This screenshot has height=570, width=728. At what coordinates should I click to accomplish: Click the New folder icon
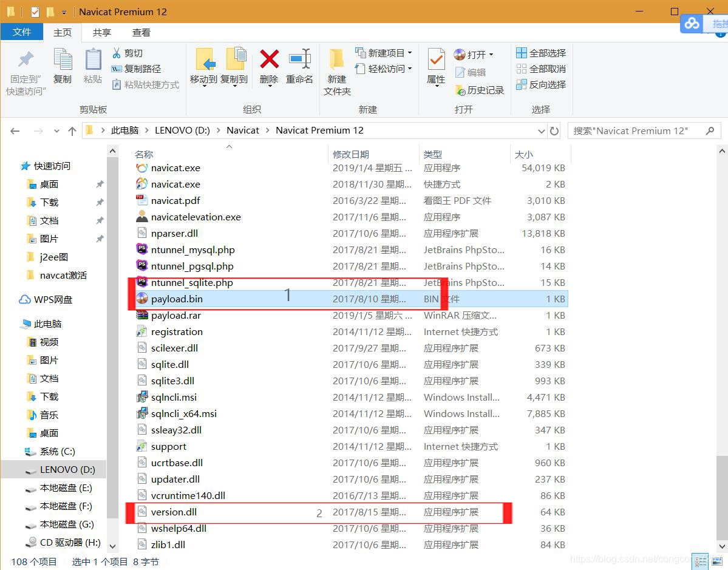point(336,59)
